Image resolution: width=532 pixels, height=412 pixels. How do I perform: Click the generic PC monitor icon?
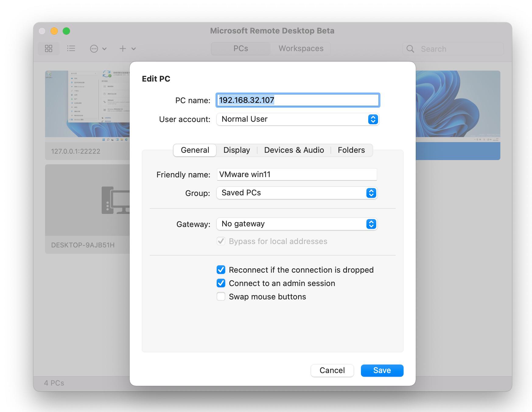coord(116,200)
